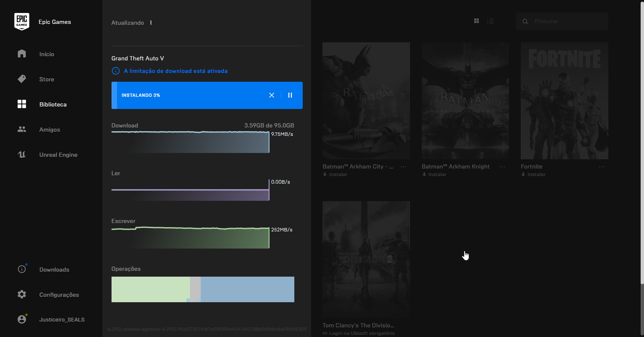
Task: Open the Batman Arkham Knight cover
Action: (465, 101)
